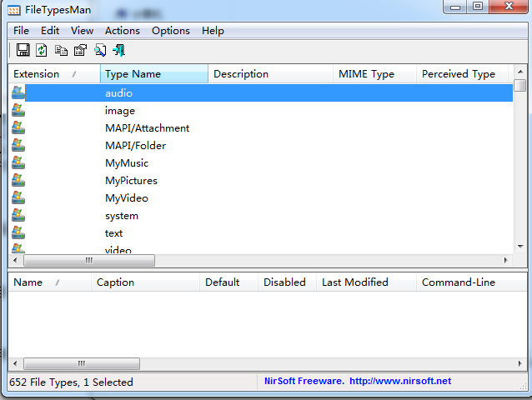The image size is (532, 400).
Task: Select the file type icon beside MAPI/Folder
Action: [18, 145]
